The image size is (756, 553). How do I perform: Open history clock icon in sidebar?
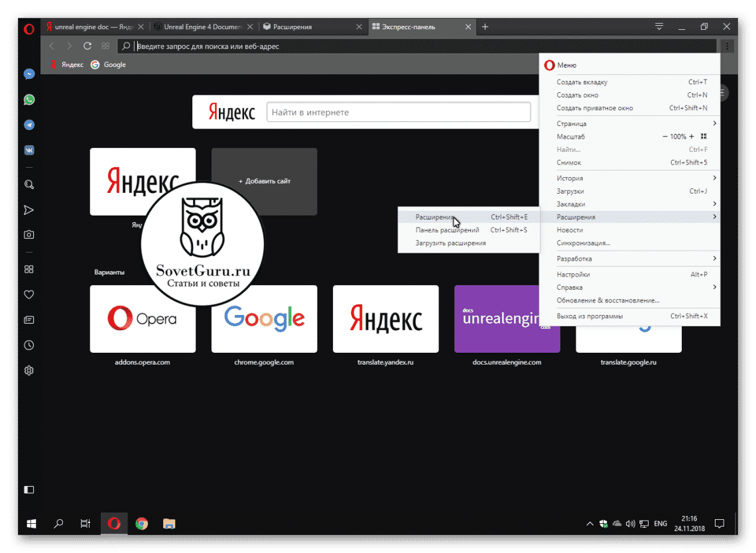(x=29, y=345)
